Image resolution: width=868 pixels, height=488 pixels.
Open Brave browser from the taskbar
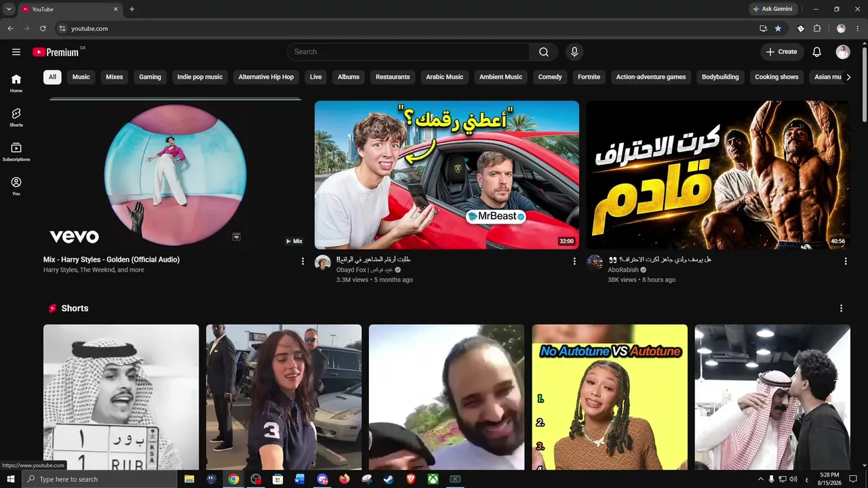click(410, 479)
